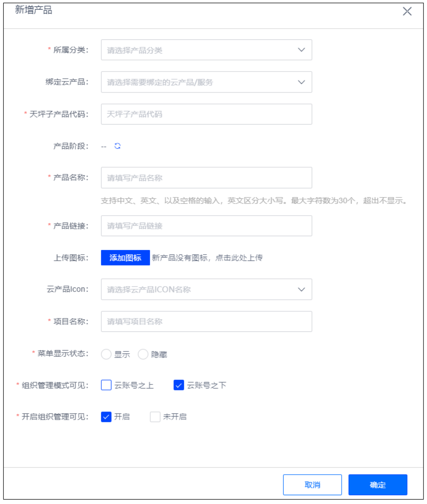
Task: Click the 所属分类 field label
Action: pos(71,50)
